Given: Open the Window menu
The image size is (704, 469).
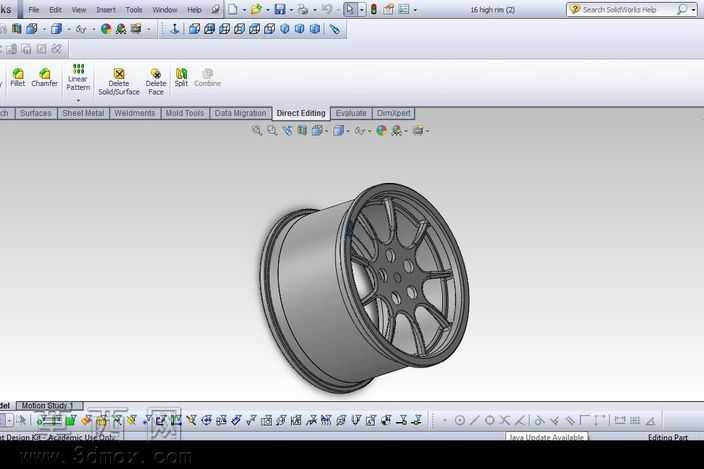Looking at the screenshot, I should tap(165, 9).
